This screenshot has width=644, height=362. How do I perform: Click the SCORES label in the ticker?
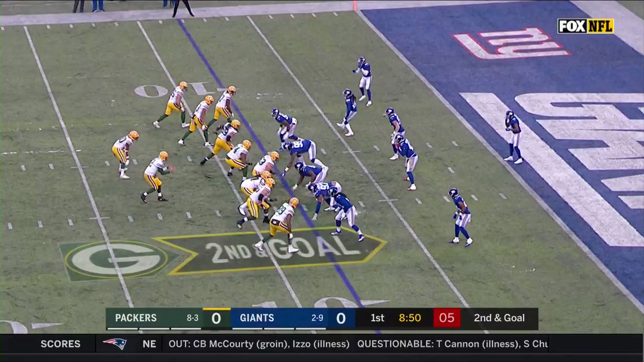pyautogui.click(x=60, y=344)
